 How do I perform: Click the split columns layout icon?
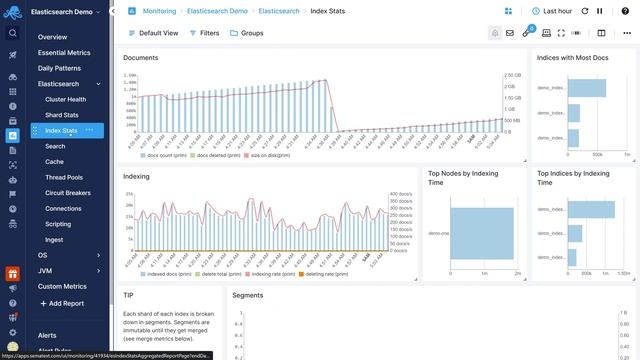point(601,33)
